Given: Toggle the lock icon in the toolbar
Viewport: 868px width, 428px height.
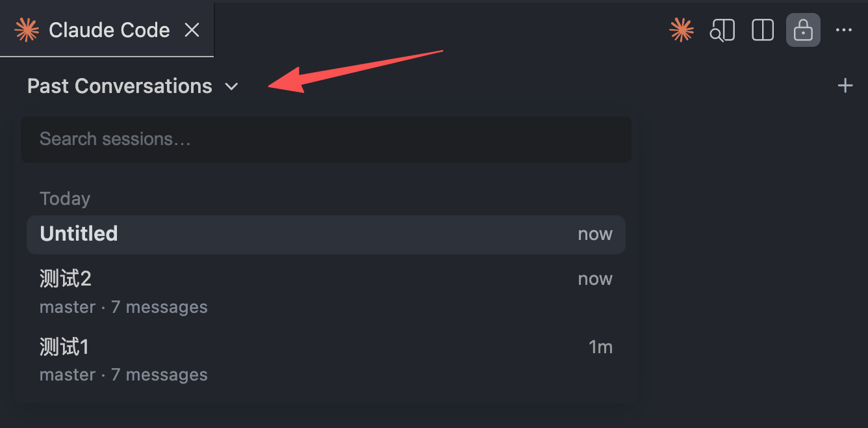Looking at the screenshot, I should tap(803, 30).
